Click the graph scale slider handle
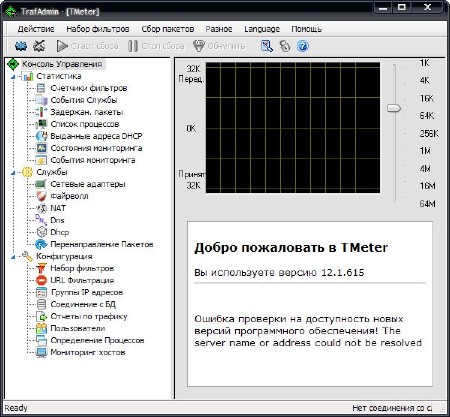 [x=394, y=108]
